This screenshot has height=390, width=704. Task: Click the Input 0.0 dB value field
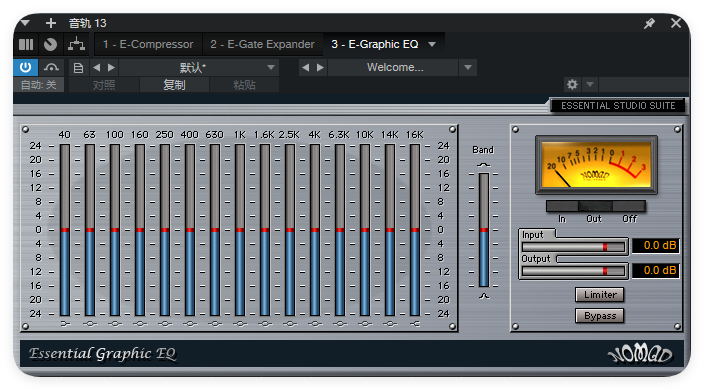click(x=656, y=245)
